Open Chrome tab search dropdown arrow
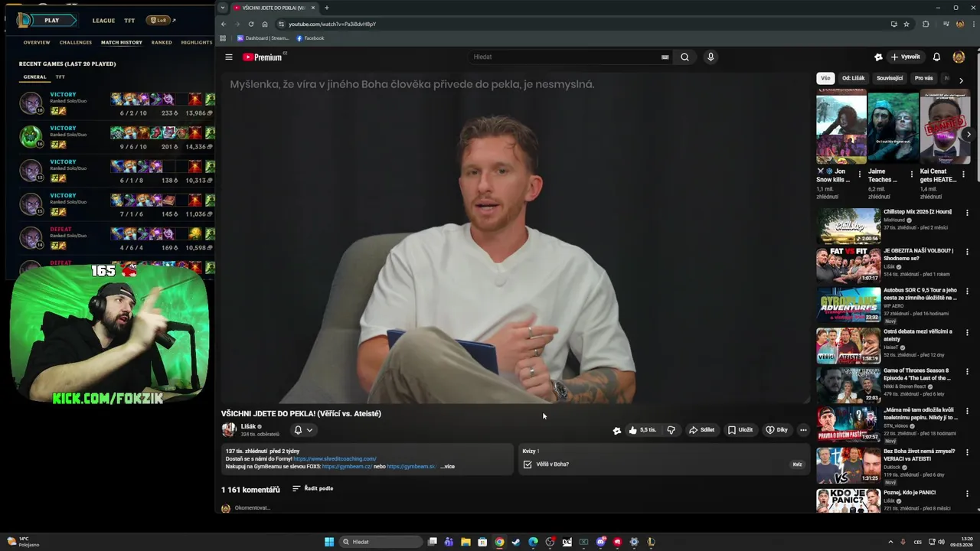The height and width of the screenshot is (551, 980). [x=223, y=8]
